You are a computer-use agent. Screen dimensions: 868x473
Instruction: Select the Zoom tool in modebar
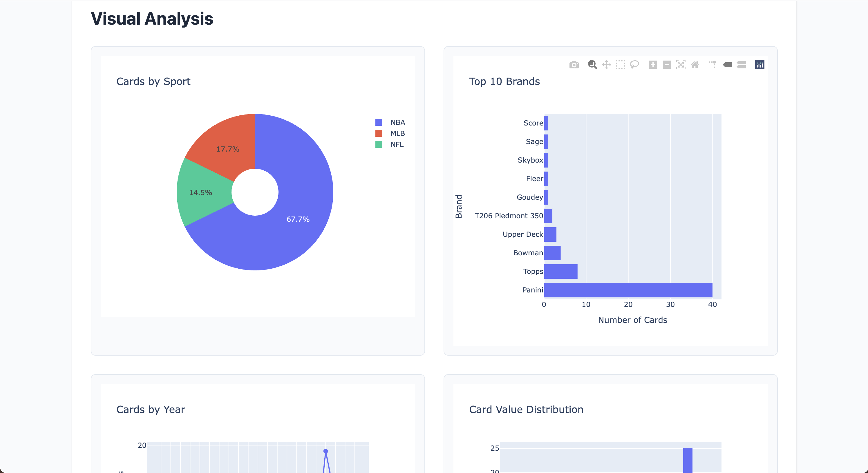tap(592, 65)
